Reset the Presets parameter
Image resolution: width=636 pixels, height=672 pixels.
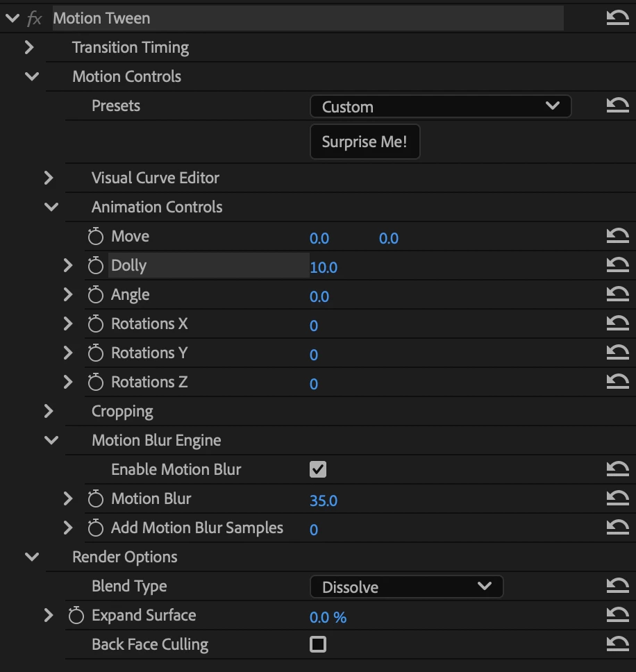point(617,105)
